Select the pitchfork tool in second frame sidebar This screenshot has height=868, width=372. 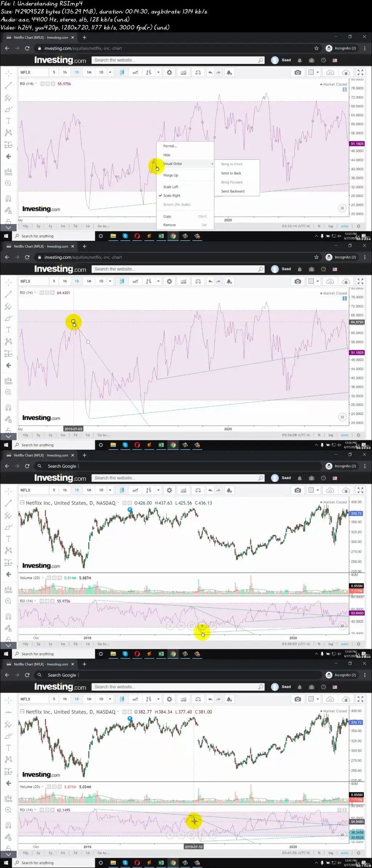click(x=8, y=307)
